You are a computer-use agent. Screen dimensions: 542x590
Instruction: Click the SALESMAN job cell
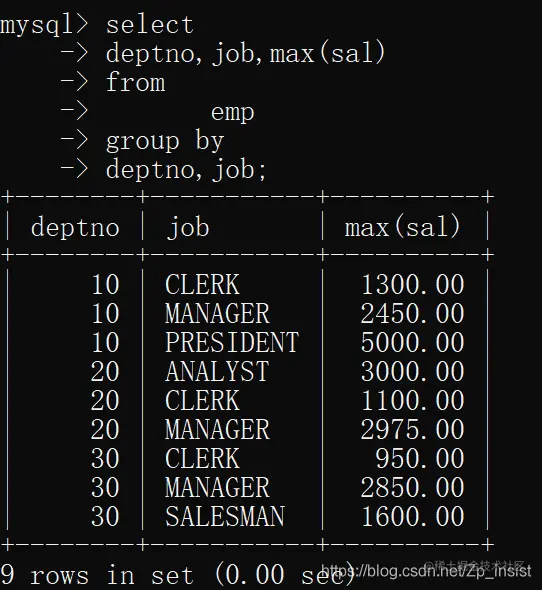point(225,516)
